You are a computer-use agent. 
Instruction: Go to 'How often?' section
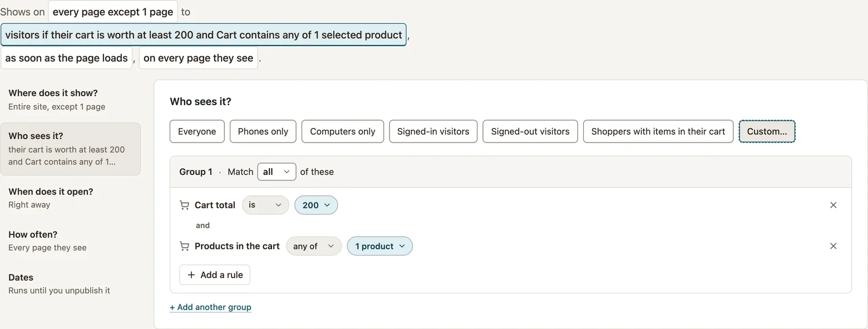coord(70,241)
